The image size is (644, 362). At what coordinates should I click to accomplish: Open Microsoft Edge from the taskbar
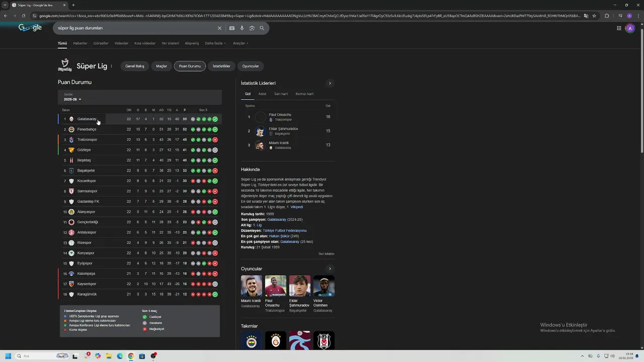120,356
